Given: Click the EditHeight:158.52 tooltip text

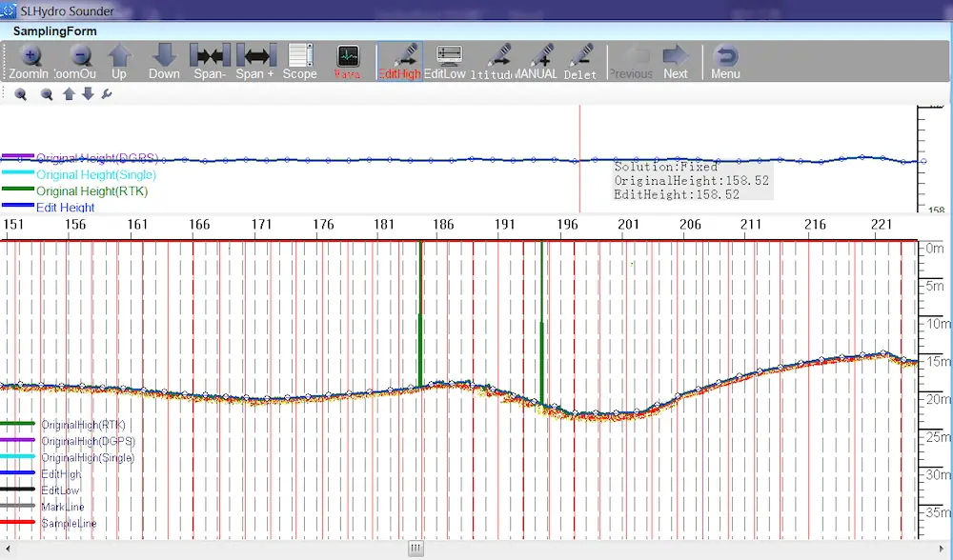Looking at the screenshot, I should (677, 194).
